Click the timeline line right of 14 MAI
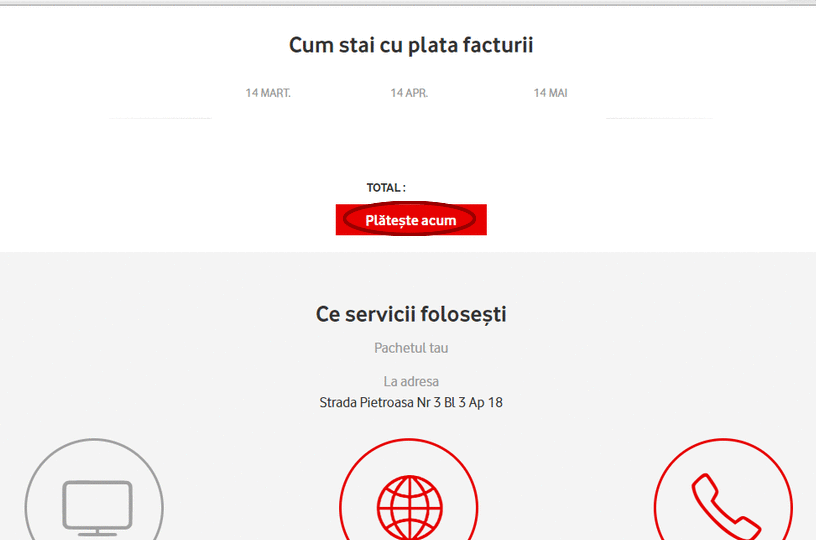Screen dimensions: 816x540 point(658,118)
